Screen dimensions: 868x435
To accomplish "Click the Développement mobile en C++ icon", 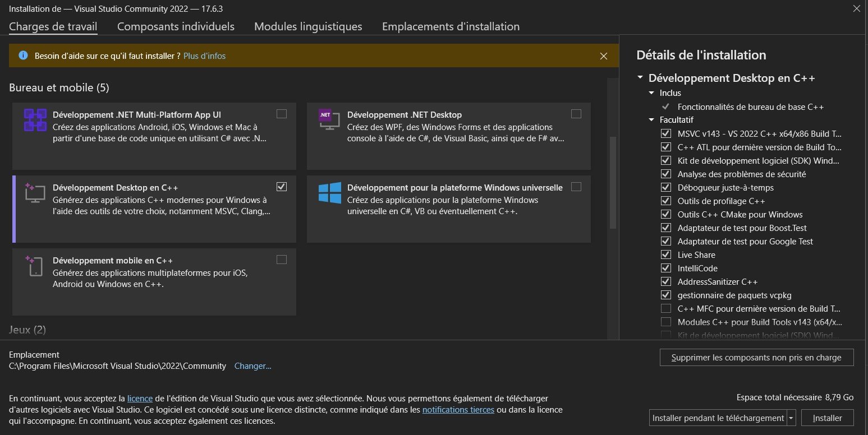I will tap(35, 265).
